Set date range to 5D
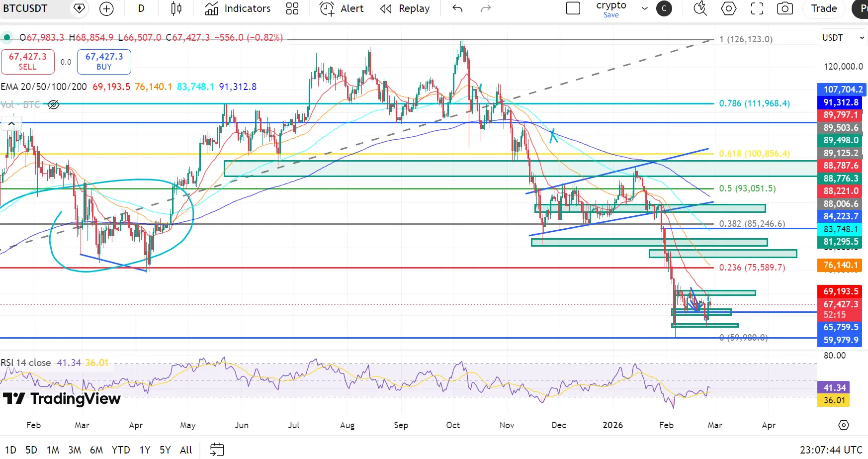Screen dimensions: 868x459 [31, 450]
